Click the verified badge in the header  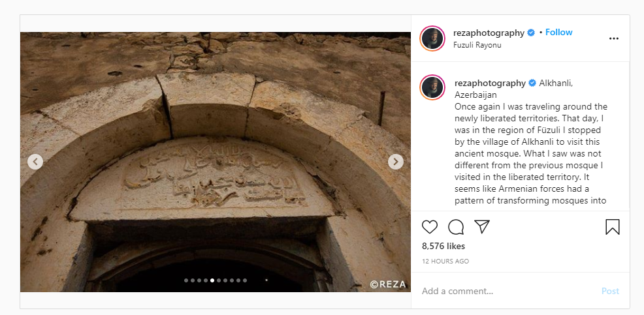pos(531,33)
